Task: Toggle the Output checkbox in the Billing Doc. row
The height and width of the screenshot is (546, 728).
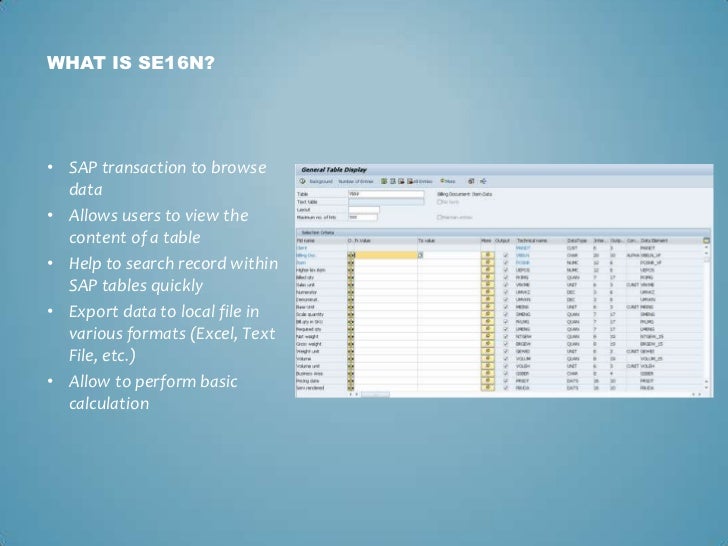Action: coord(506,255)
